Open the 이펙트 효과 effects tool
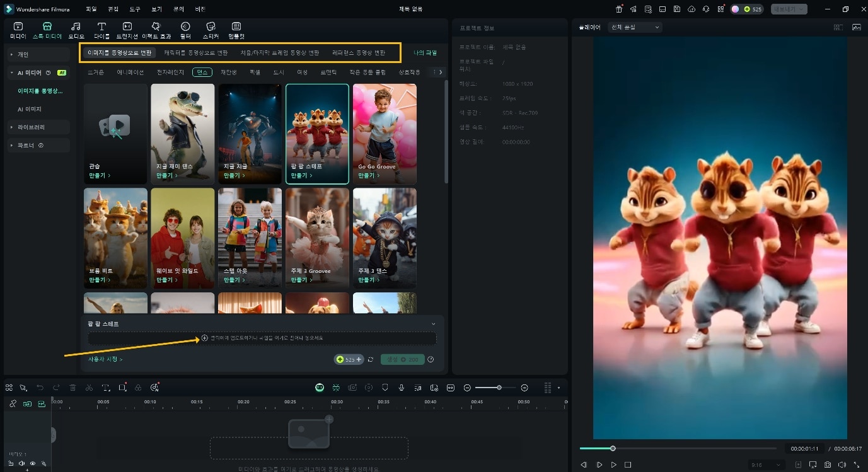Image resolution: width=868 pixels, height=472 pixels. coord(156,30)
